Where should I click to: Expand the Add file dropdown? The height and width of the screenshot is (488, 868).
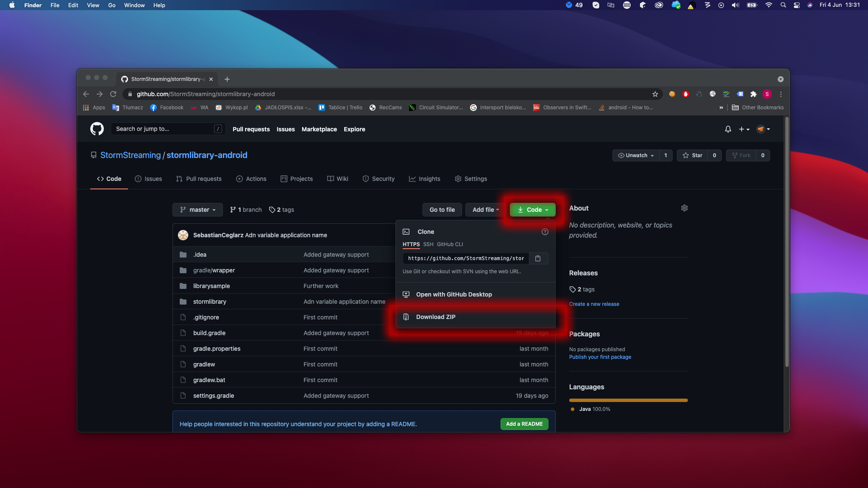click(x=486, y=210)
